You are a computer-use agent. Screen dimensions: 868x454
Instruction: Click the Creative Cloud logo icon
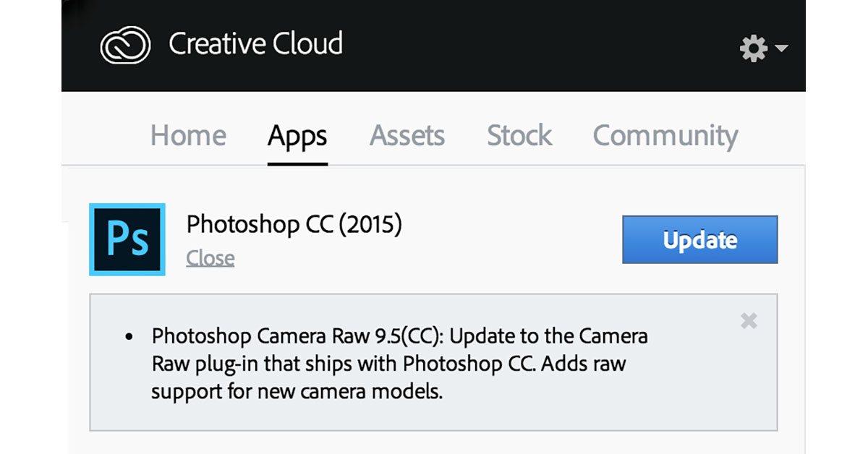click(x=125, y=46)
